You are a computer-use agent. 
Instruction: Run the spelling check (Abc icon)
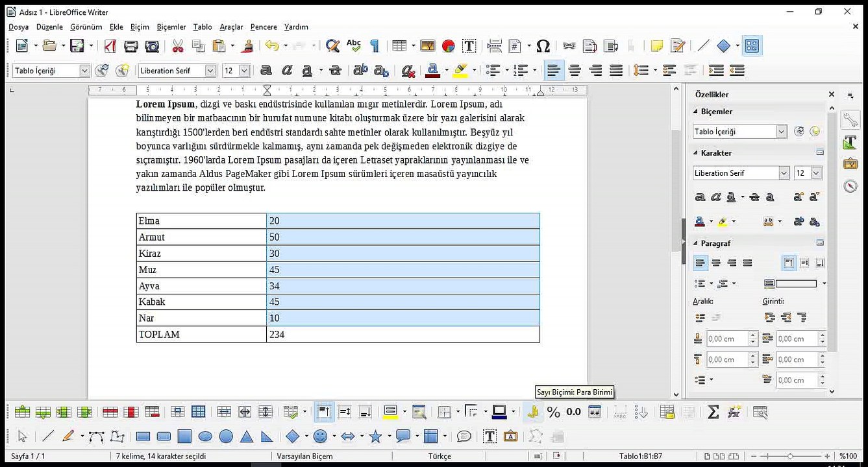coord(354,45)
